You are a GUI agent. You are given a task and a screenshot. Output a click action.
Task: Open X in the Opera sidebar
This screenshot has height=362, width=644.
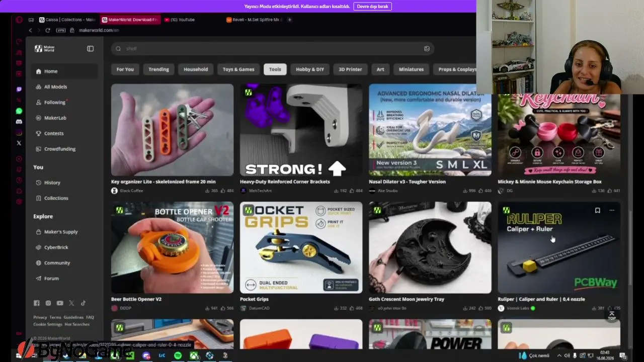19,143
